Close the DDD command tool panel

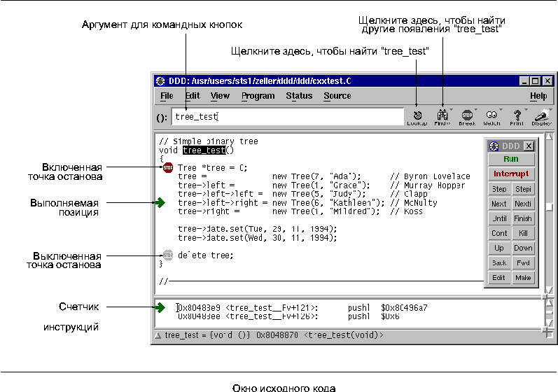(x=529, y=146)
